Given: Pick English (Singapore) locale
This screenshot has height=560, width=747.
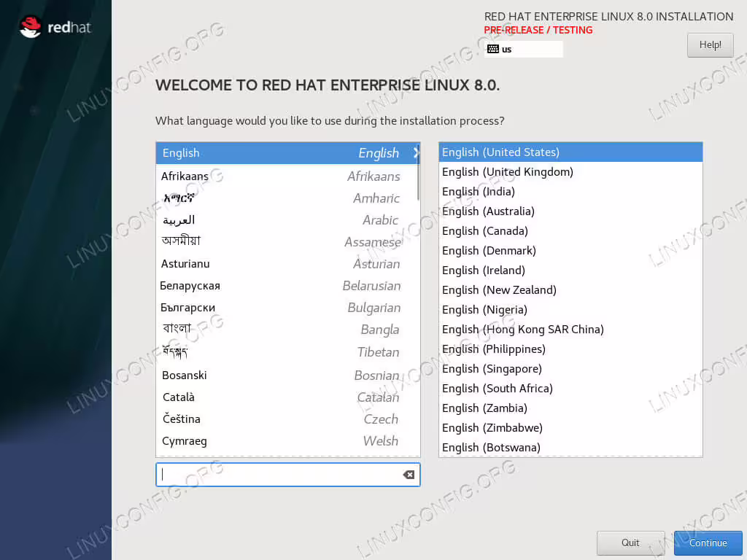Looking at the screenshot, I should pos(570,368).
